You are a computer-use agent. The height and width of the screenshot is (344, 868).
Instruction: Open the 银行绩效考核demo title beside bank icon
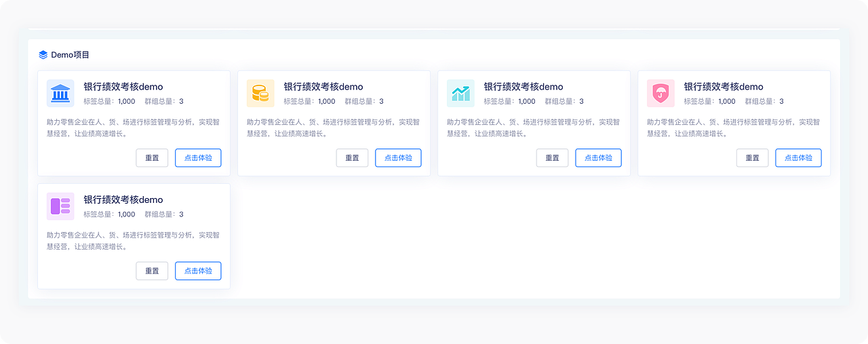123,87
